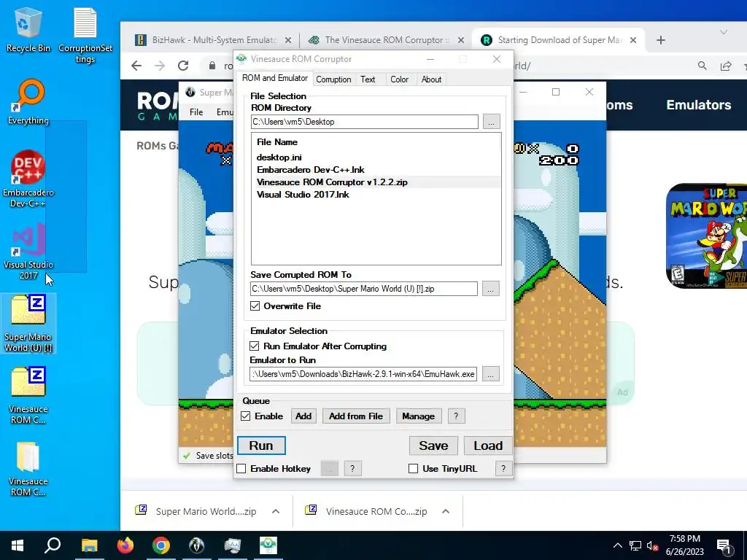Screen dimensions: 747x560
Task: Browse for ROM Directory folder
Action: coord(491,122)
